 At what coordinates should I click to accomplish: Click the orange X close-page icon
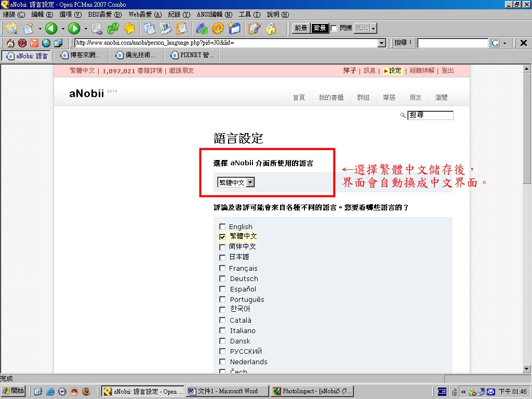coord(34,43)
